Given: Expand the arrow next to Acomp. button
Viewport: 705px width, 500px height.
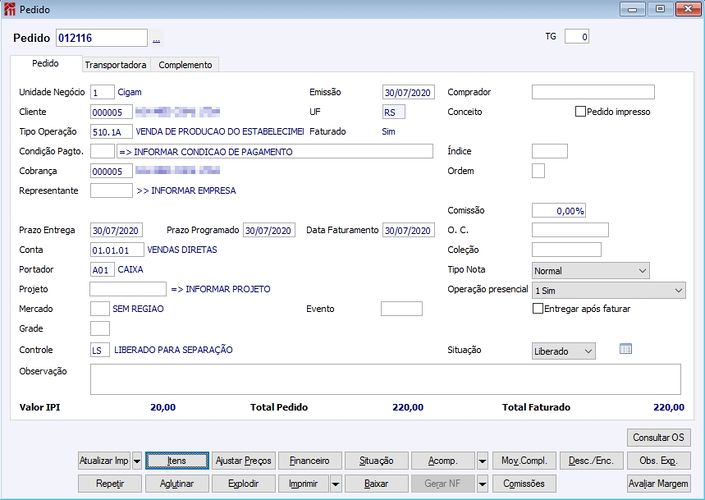Looking at the screenshot, I should [483, 461].
